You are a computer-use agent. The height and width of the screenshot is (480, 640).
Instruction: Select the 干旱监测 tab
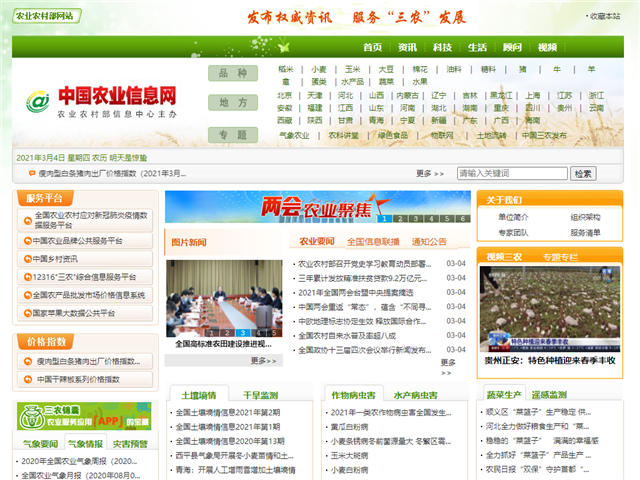pyautogui.click(x=260, y=395)
